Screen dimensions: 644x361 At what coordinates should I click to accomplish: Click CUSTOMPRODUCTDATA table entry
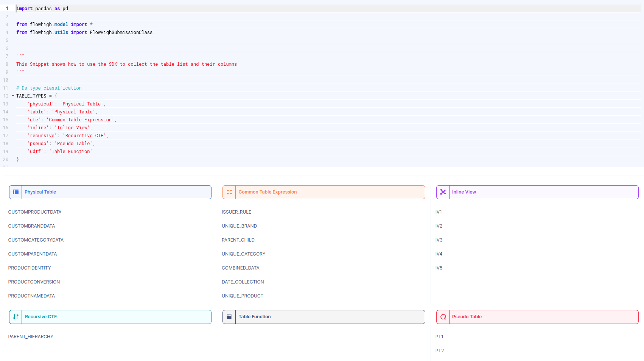[x=35, y=212]
